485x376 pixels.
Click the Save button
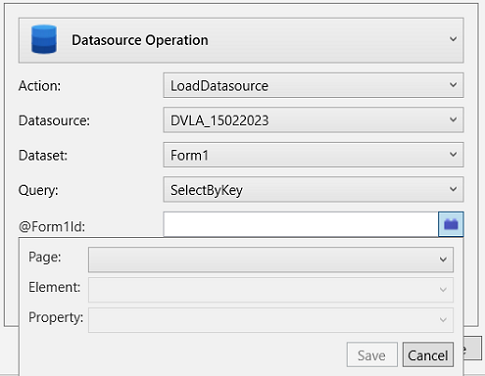pyautogui.click(x=372, y=355)
